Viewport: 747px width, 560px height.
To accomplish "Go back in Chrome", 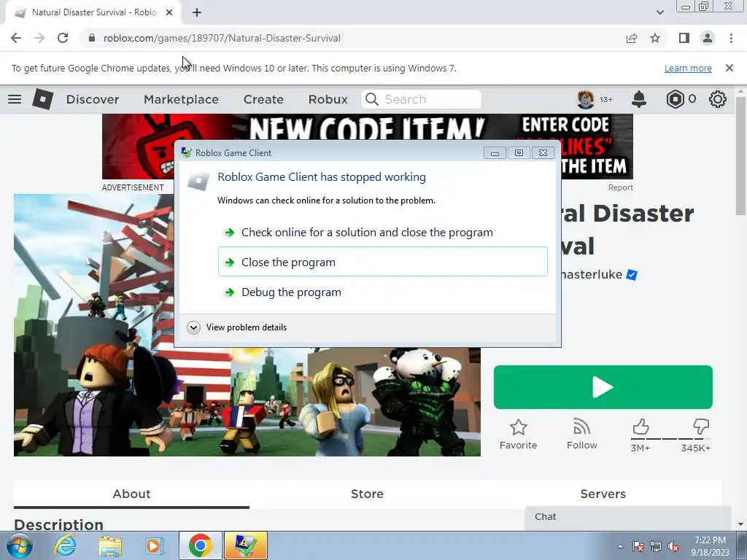I will click(16, 38).
